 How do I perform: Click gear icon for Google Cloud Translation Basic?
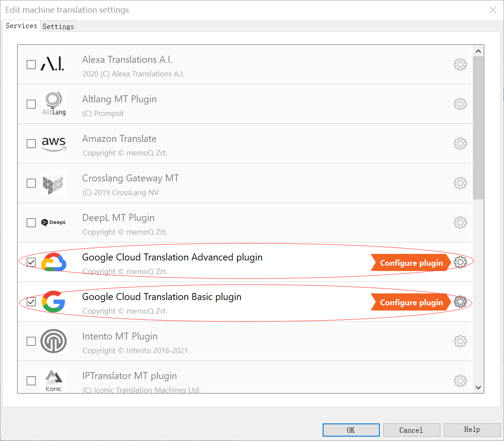460,302
